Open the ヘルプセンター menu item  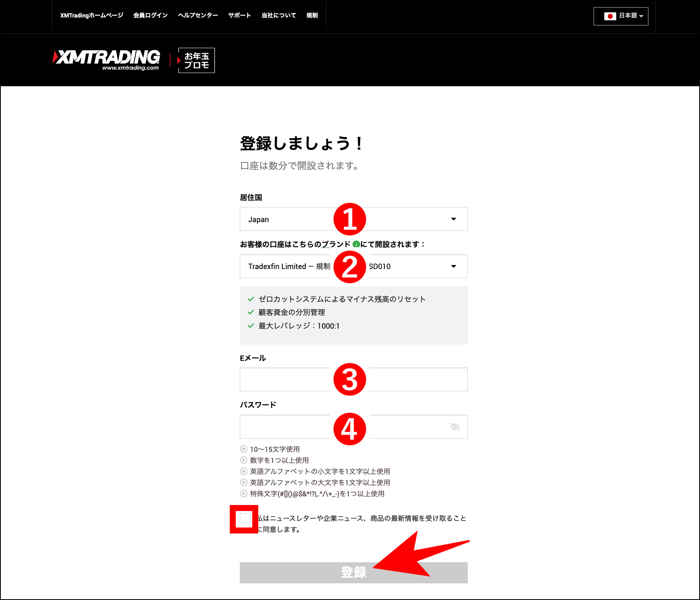coord(197,15)
